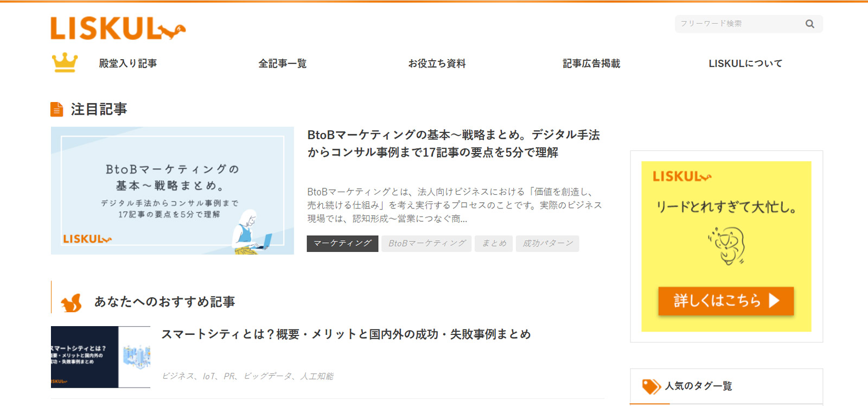This screenshot has height=406, width=868.
Task: Select the BtoBマーケティング tag
Action: pos(427,243)
